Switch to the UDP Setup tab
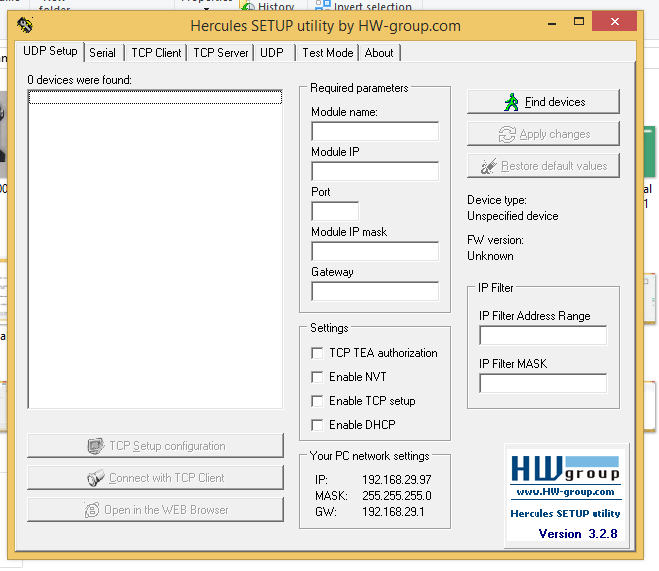Screen dimensions: 659x571 click(50, 51)
